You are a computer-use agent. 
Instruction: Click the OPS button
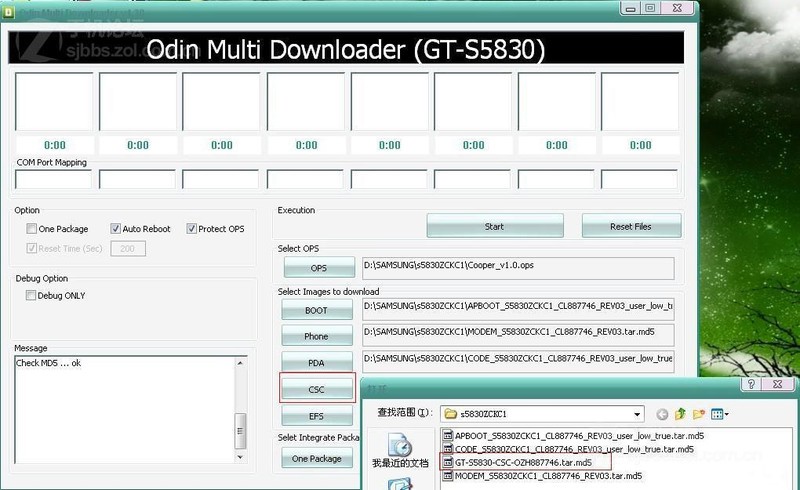tap(319, 267)
